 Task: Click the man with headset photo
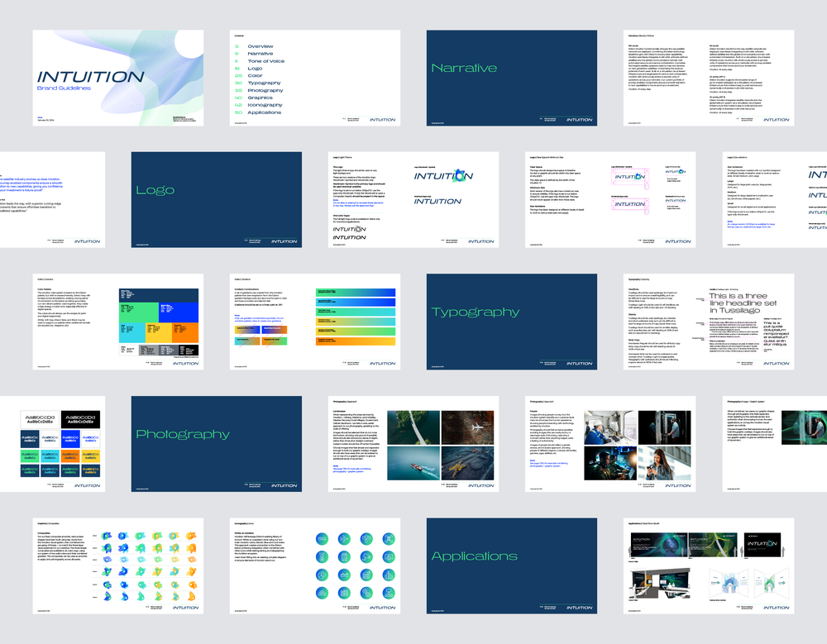coord(610,463)
